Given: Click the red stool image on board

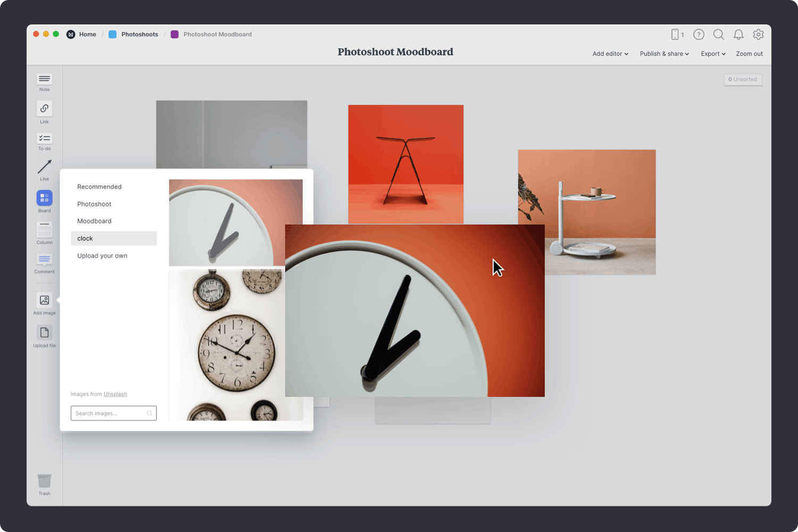Looking at the screenshot, I should point(406,164).
